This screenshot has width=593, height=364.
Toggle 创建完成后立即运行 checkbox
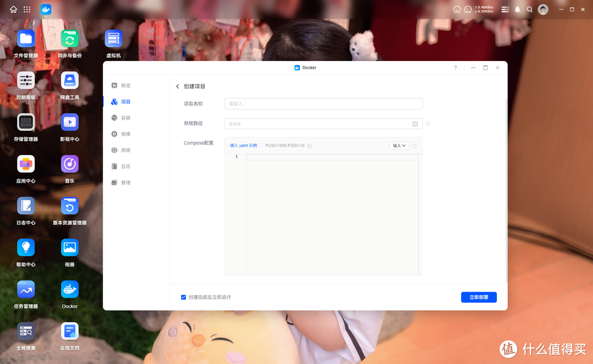click(183, 297)
